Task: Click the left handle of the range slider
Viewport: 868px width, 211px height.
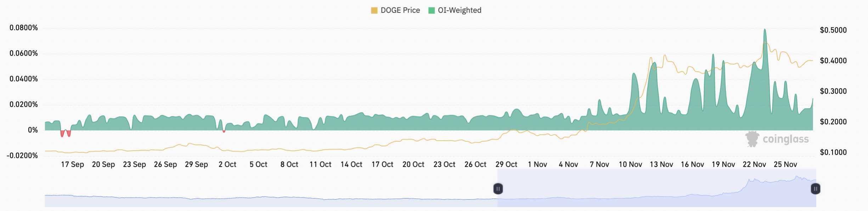Action: [x=498, y=189]
